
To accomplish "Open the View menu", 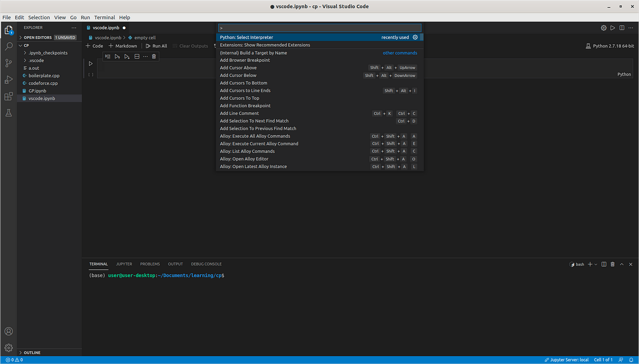I will tap(60, 17).
